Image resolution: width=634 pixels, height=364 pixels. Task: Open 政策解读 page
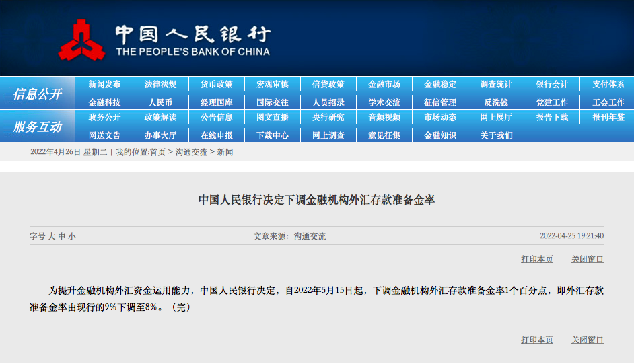coord(161,118)
